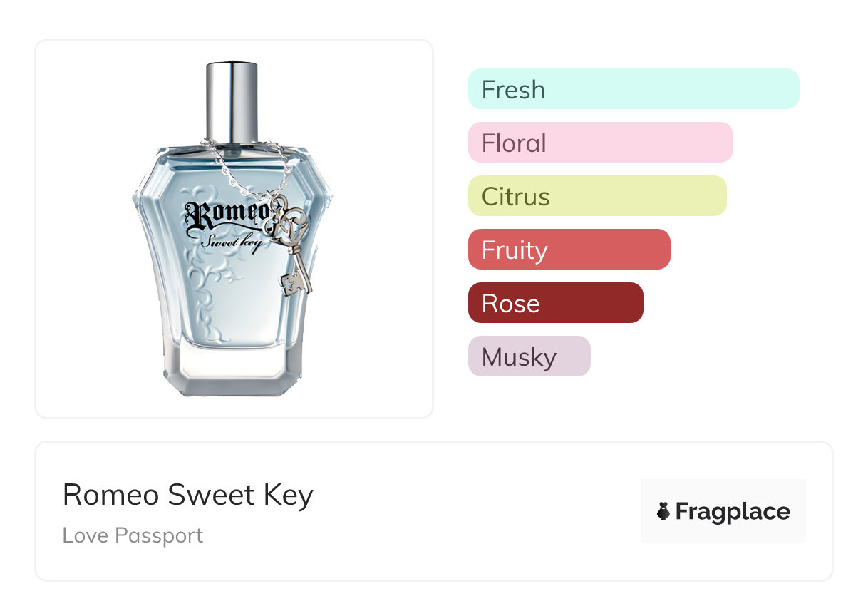868x616 pixels.
Task: Open the Love Passport brand link
Action: [x=133, y=535]
